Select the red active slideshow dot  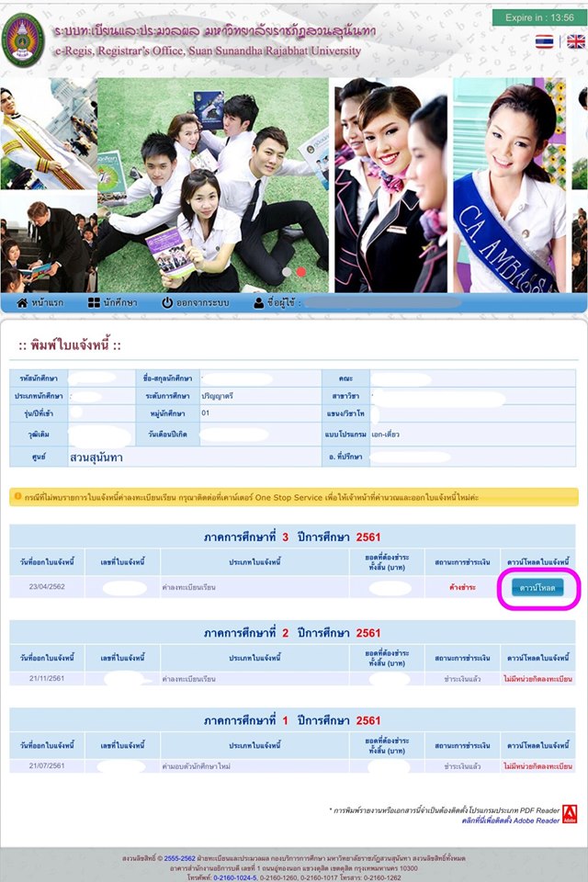300,272
